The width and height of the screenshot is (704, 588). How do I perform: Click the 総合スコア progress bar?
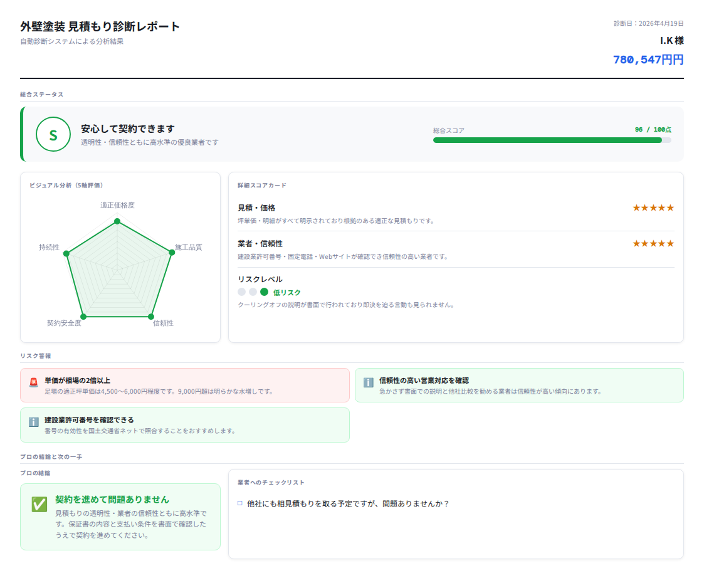click(x=552, y=140)
